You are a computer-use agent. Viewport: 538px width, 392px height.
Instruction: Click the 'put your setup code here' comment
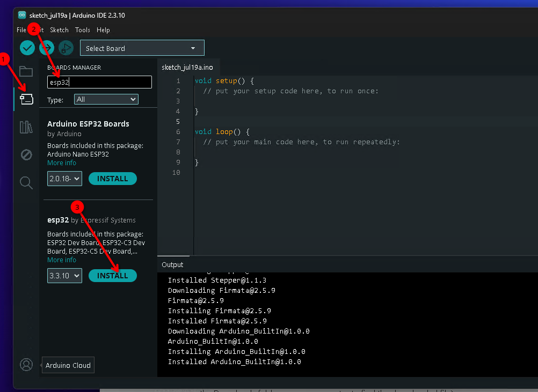click(x=291, y=91)
